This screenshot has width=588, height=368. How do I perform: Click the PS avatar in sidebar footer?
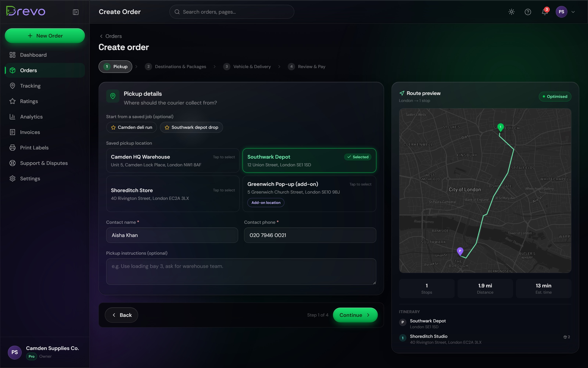tap(15, 352)
